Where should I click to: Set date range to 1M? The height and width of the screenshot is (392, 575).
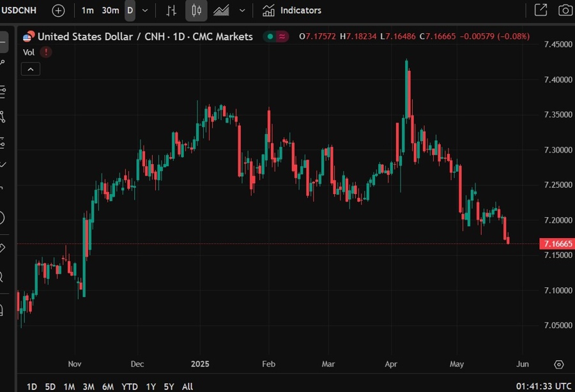point(69,386)
